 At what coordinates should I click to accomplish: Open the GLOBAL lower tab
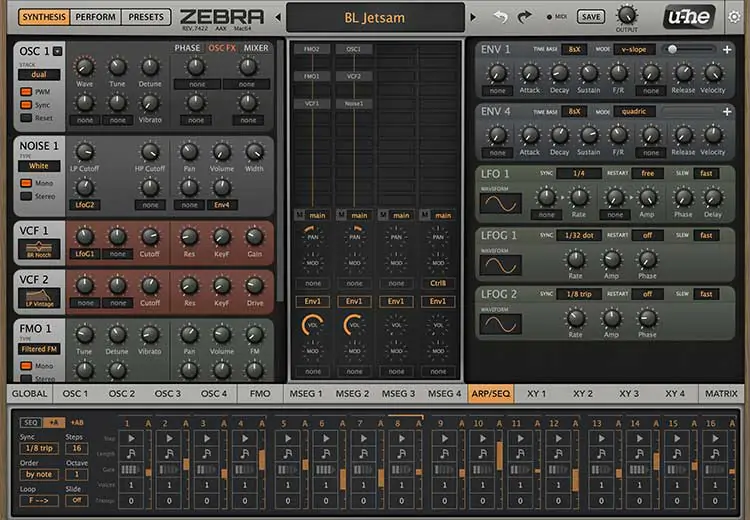(x=30, y=394)
